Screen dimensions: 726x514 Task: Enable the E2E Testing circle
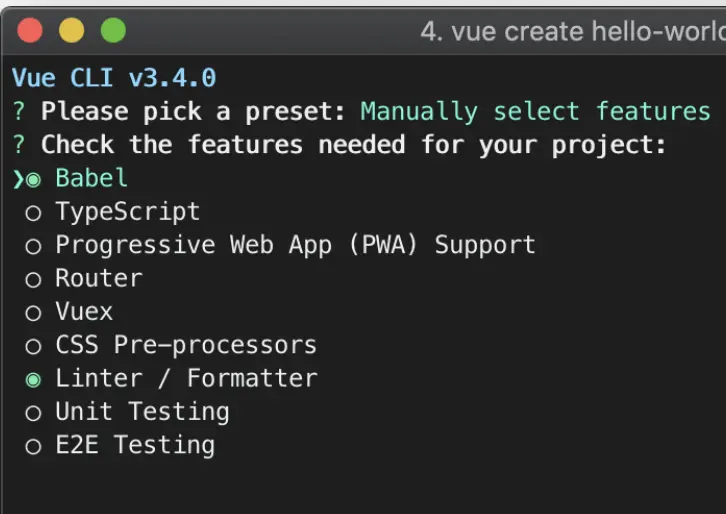pos(34,446)
